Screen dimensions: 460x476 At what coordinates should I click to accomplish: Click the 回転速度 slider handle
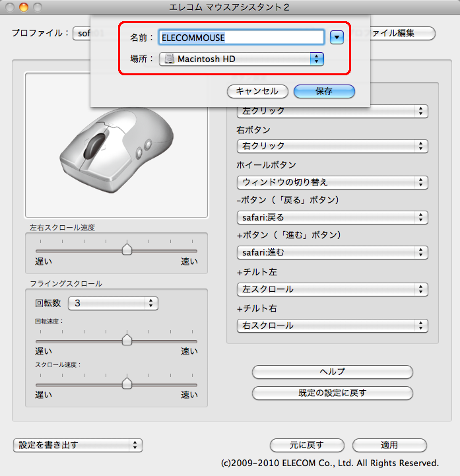coord(127,340)
